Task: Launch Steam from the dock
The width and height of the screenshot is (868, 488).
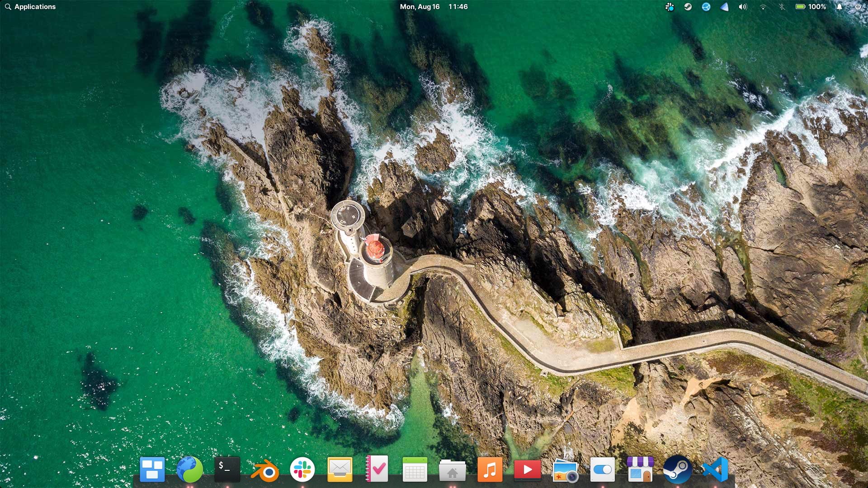Action: (x=678, y=469)
